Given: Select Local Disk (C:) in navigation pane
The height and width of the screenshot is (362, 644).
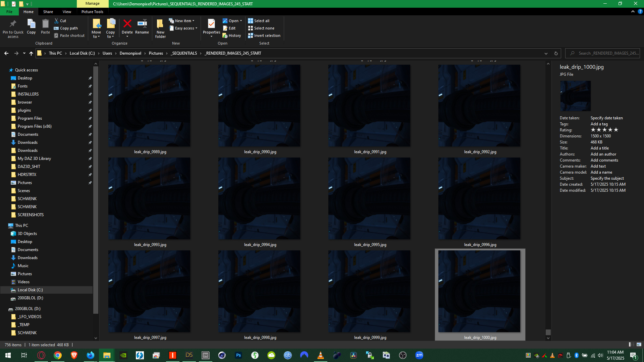Looking at the screenshot, I should tap(30, 290).
